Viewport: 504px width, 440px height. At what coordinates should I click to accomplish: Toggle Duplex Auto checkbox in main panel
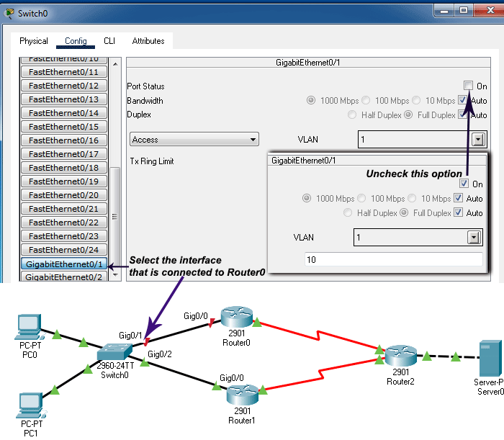[x=462, y=114]
